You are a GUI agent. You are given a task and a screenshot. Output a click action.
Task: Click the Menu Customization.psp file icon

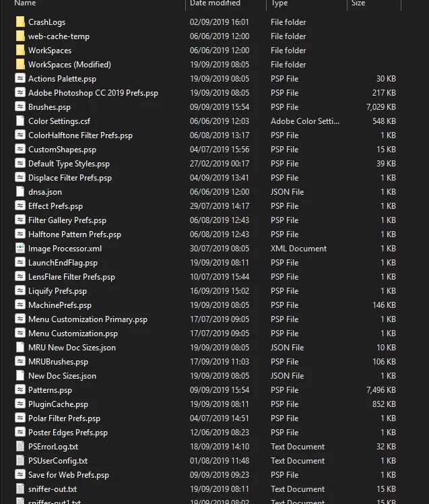20,333
